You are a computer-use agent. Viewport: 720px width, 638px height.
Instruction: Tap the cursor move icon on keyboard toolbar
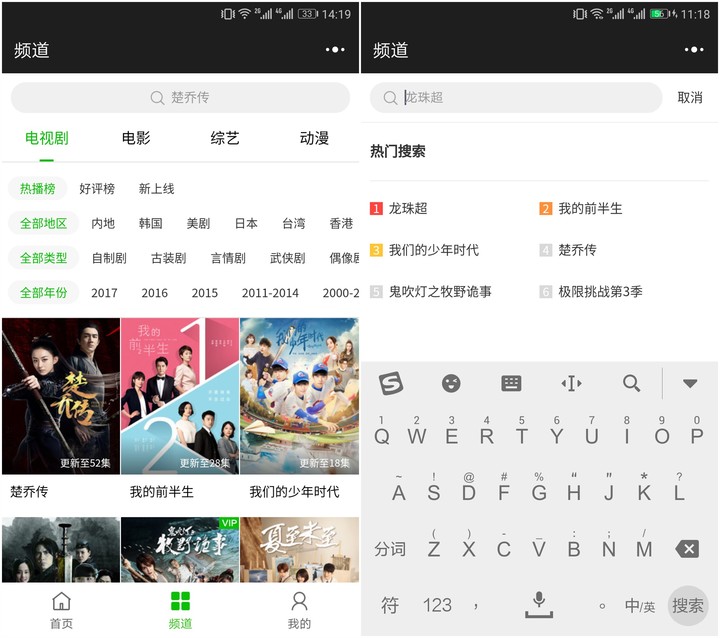pyautogui.click(x=571, y=383)
